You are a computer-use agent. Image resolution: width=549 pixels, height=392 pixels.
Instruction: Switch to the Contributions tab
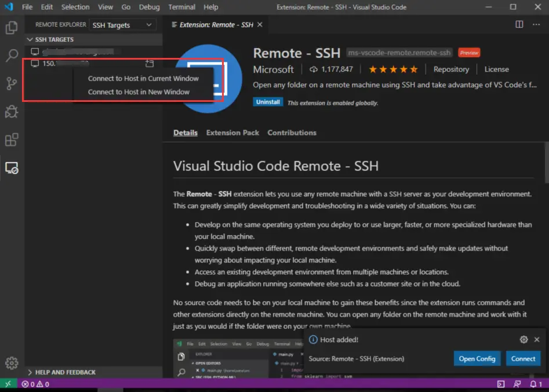click(292, 133)
